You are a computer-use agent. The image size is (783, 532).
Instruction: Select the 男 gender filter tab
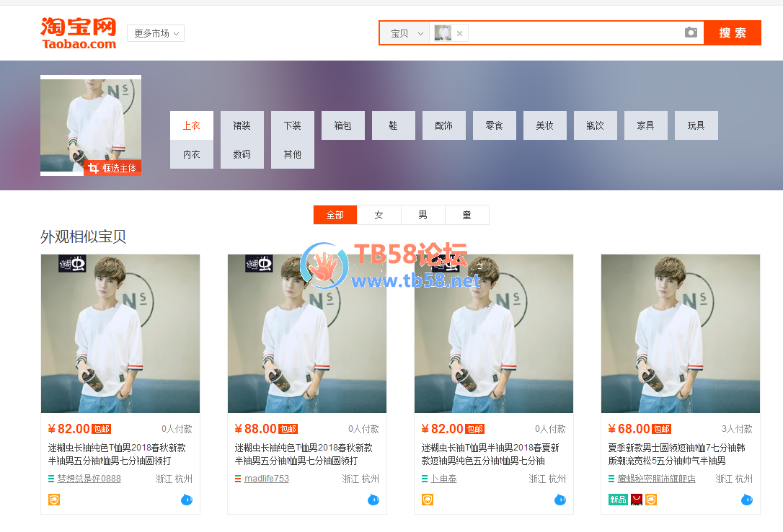click(x=423, y=215)
